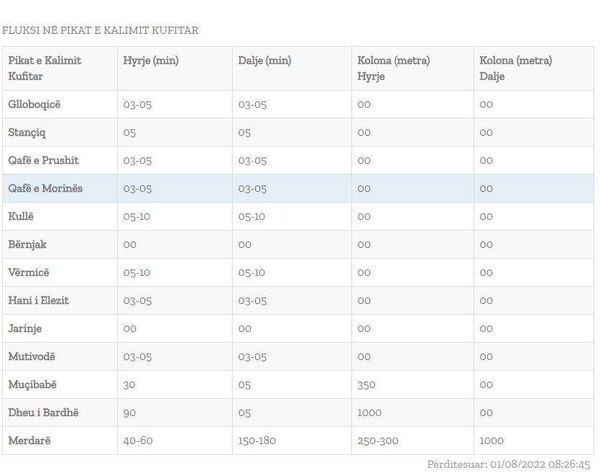Click Merdarë exit time 150-180
Screen dimensions: 600x475
point(257,441)
